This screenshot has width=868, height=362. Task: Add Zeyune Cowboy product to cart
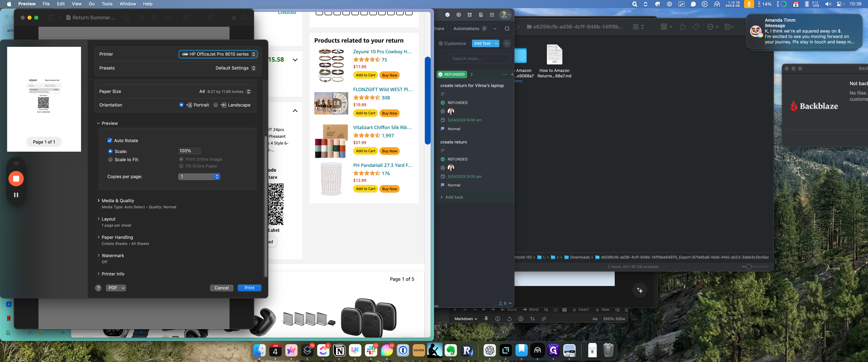point(365,75)
